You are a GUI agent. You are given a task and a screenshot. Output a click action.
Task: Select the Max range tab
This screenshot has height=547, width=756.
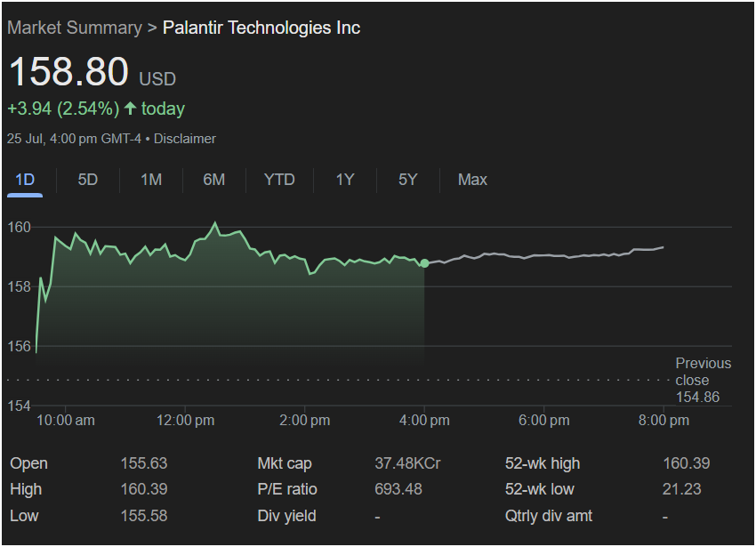[472, 180]
